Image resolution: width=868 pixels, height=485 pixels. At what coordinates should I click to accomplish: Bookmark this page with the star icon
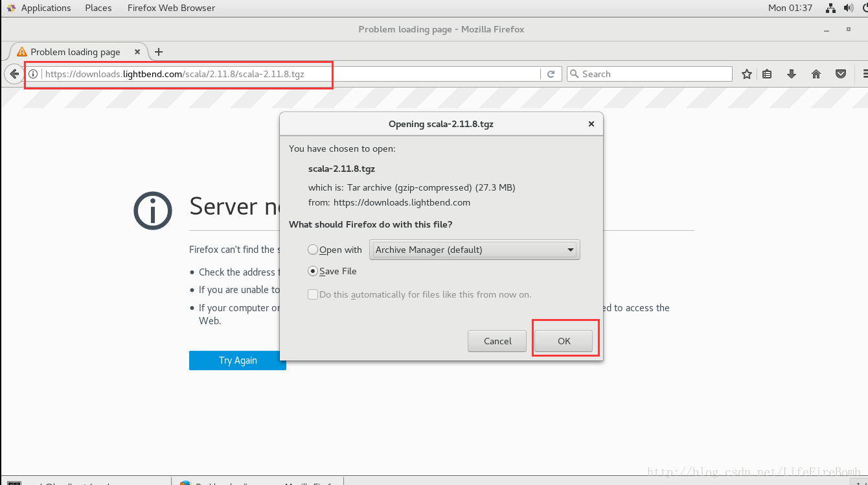coord(747,74)
